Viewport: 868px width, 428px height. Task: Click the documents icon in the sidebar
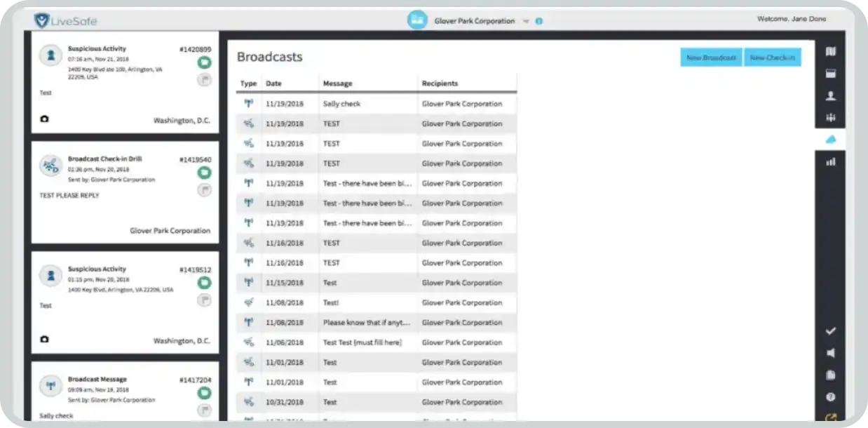tap(831, 375)
